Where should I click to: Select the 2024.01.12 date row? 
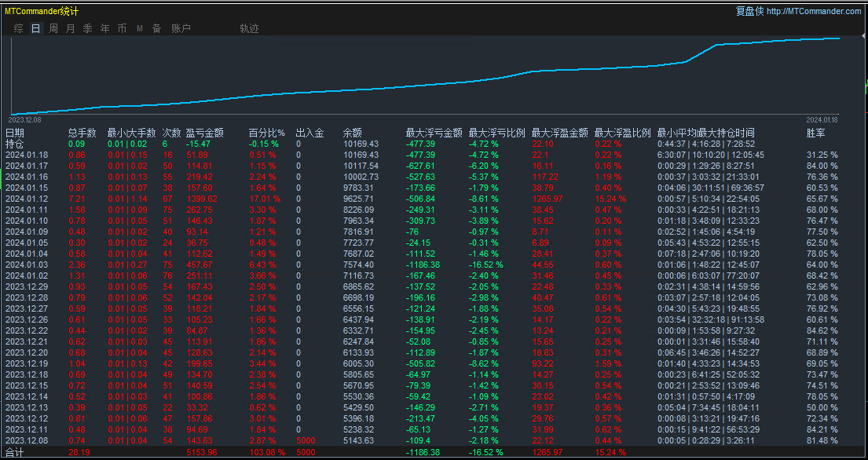[27, 199]
